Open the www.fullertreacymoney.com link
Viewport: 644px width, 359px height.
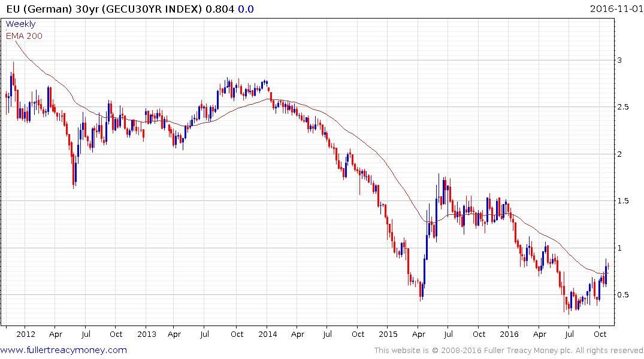click(x=64, y=350)
